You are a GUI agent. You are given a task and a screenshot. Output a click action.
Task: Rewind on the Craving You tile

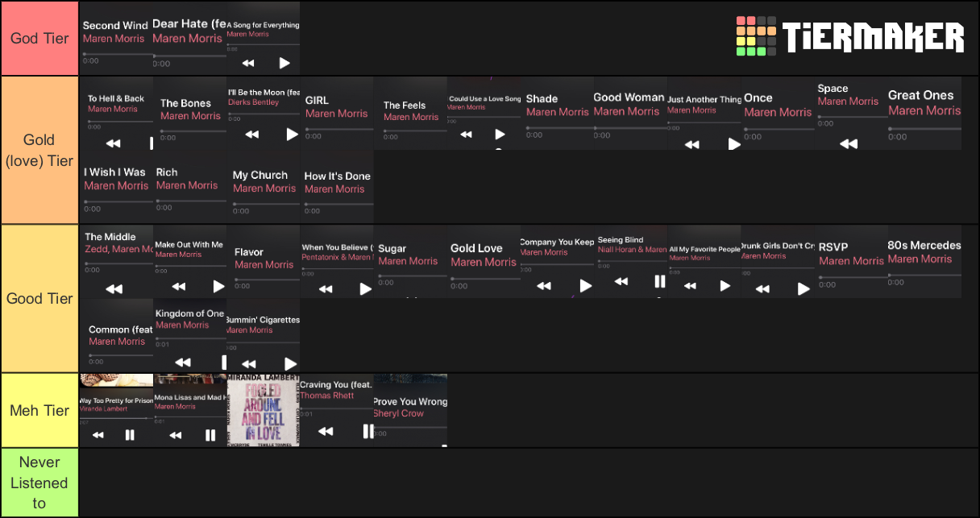[325, 432]
